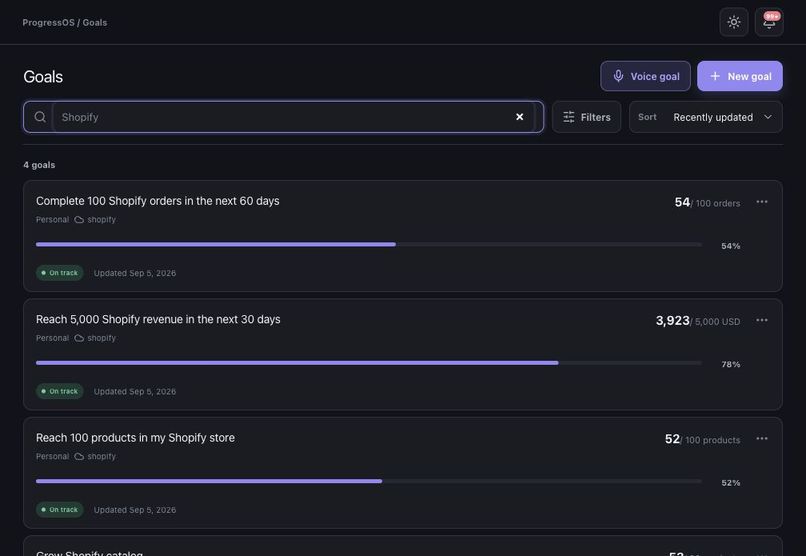Image resolution: width=806 pixels, height=556 pixels.
Task: Click the On track badge on the products goal
Action: [x=60, y=510]
